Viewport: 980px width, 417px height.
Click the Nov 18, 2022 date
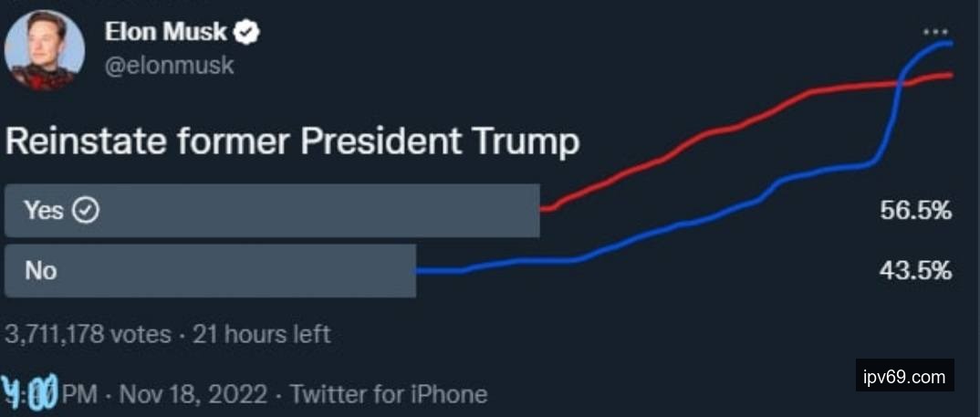[193, 394]
